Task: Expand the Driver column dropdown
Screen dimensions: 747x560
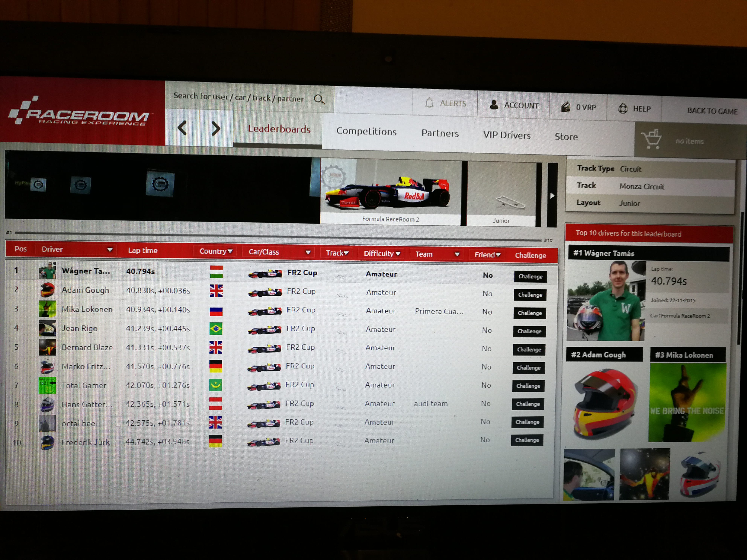Action: (110, 250)
